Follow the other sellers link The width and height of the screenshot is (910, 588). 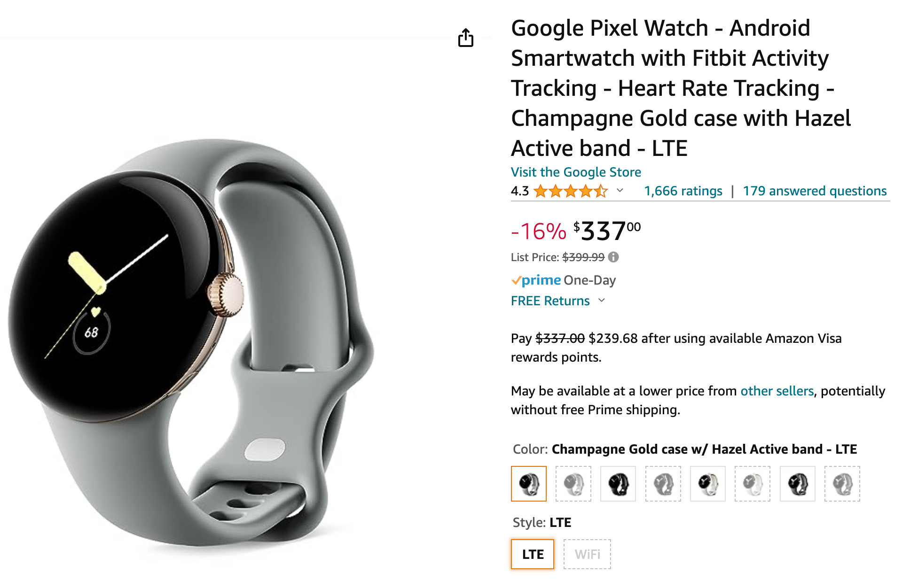coord(777,391)
